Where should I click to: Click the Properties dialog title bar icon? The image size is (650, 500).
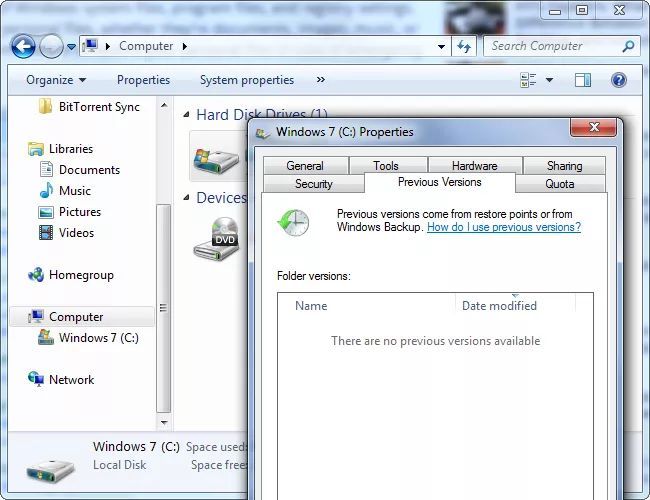click(x=262, y=133)
